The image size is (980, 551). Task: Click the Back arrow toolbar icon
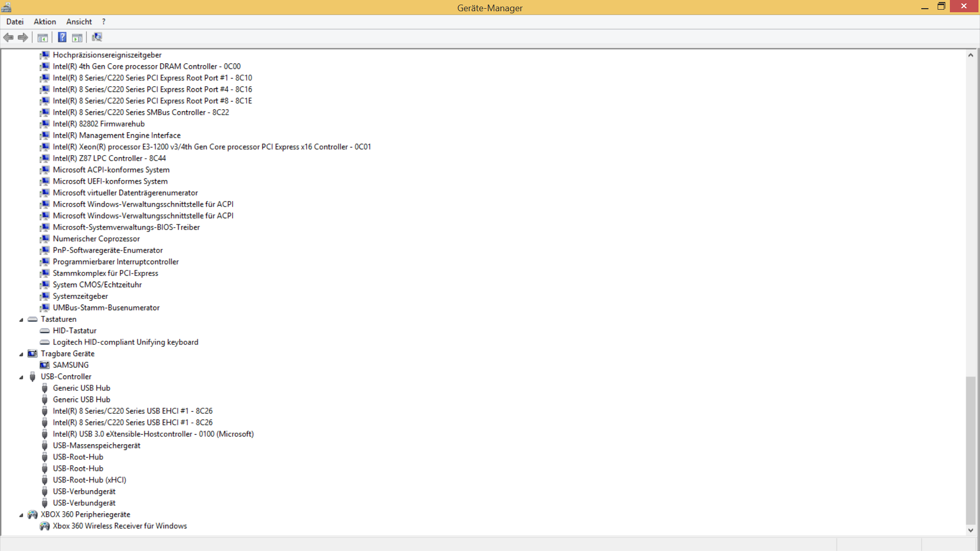[x=8, y=37]
